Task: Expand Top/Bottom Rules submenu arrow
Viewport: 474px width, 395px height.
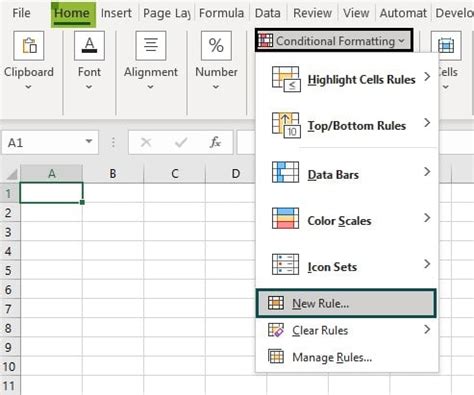Action: coord(427,123)
